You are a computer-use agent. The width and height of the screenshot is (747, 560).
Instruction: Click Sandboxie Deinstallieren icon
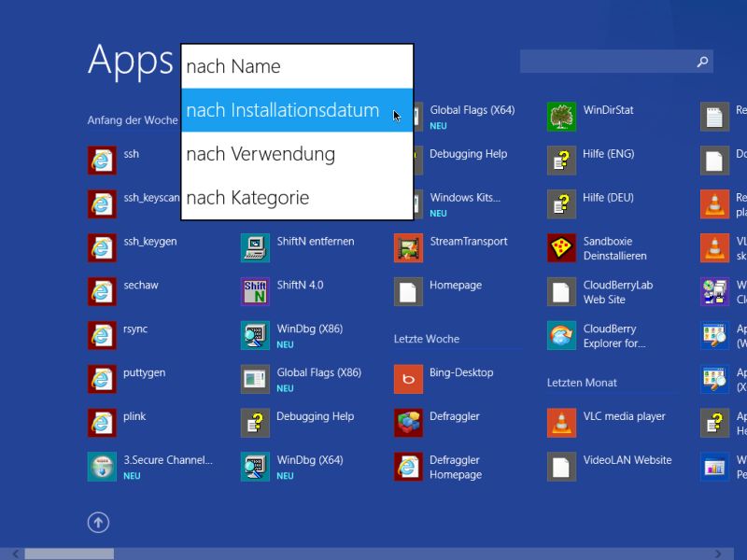[x=562, y=247]
